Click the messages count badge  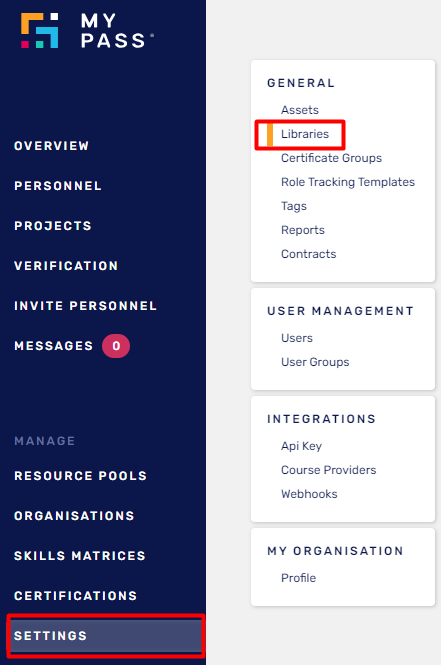tap(116, 346)
